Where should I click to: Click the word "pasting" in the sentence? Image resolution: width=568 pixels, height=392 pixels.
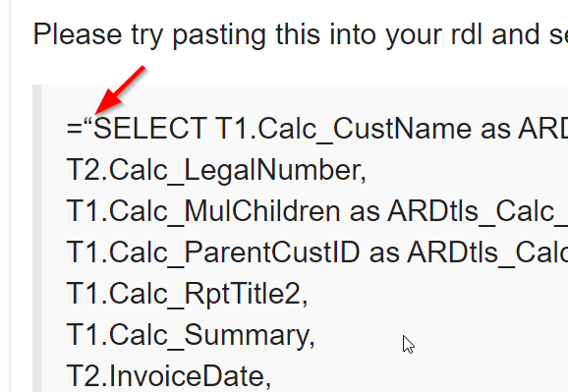[x=219, y=35]
